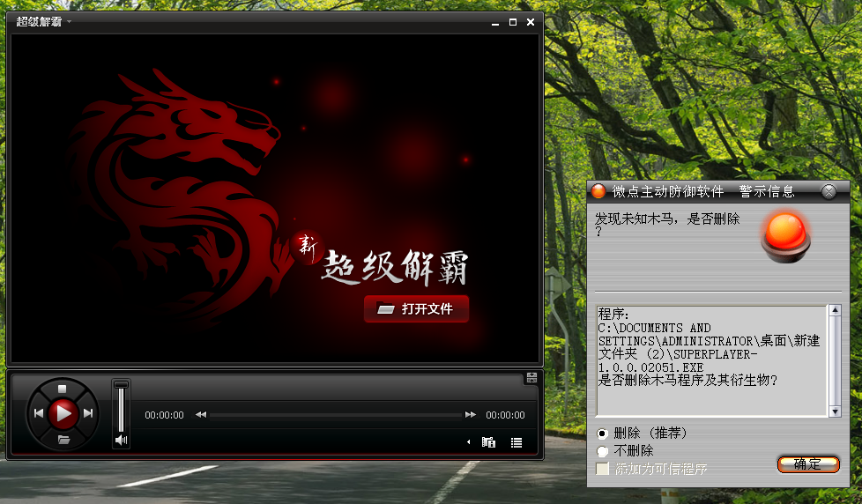The image size is (862, 504).
Task: Confirm with the 确定 button
Action: (x=808, y=464)
